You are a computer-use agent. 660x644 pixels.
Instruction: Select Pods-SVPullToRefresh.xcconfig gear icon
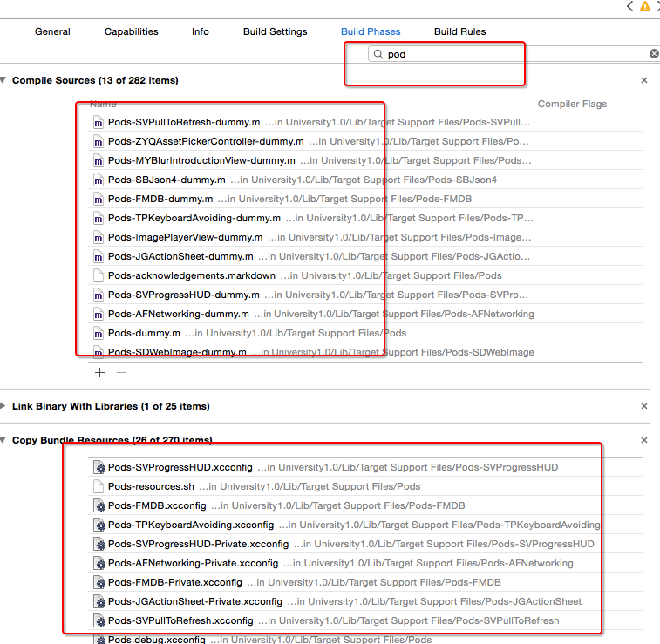99,620
